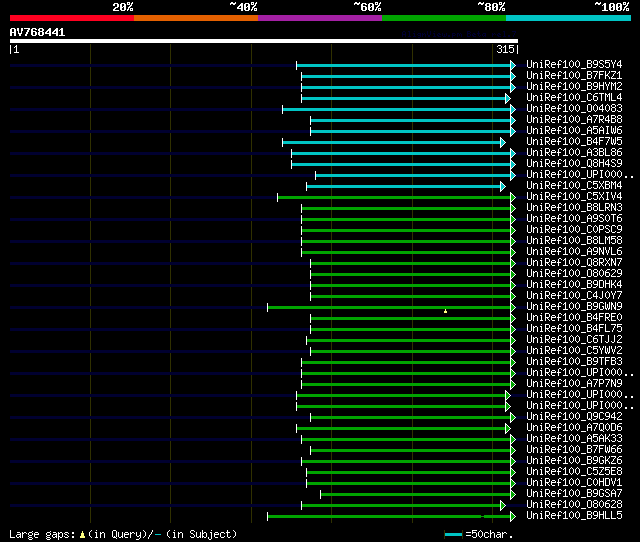Image resolution: width=640 pixels, height=542 pixels.
Task: Click the green arrowhead ending the B9HLL5 alignment
Action: pyautogui.click(x=513, y=517)
